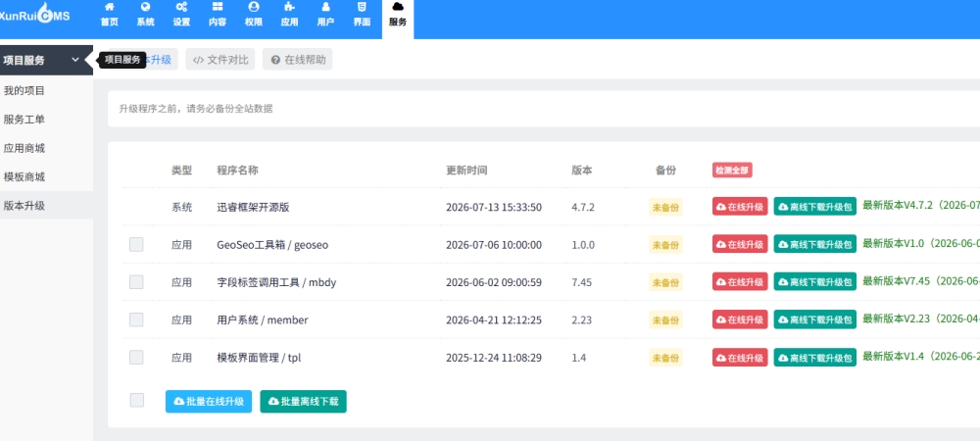Open the 设置 gears icon menu
Screen dimensions: 980x441
pyautogui.click(x=181, y=15)
